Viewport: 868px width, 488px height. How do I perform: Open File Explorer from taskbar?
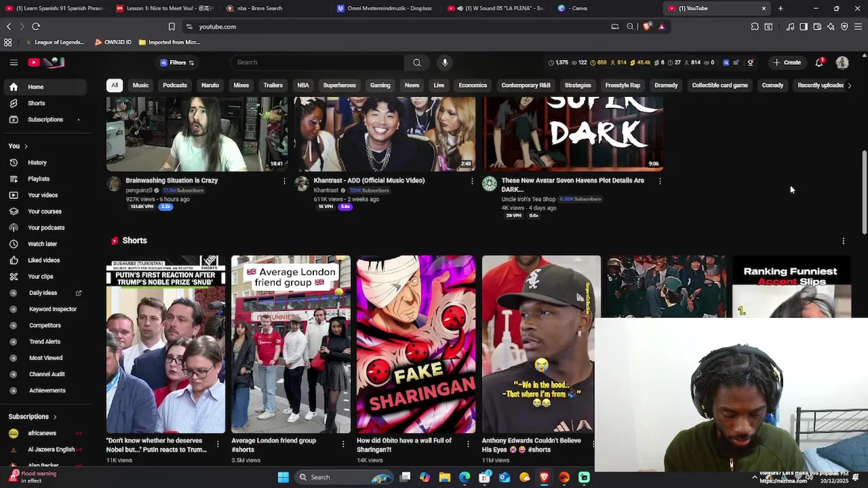click(x=445, y=477)
